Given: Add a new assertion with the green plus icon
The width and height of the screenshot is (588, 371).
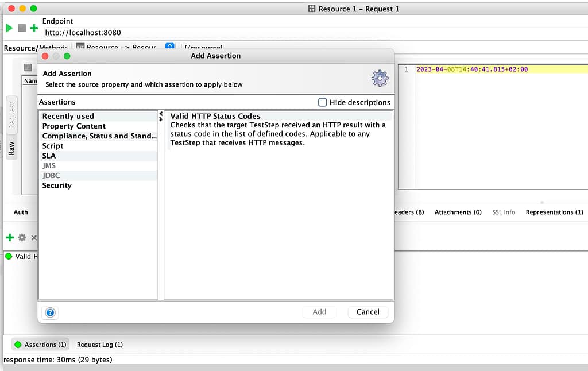Looking at the screenshot, I should click(10, 237).
